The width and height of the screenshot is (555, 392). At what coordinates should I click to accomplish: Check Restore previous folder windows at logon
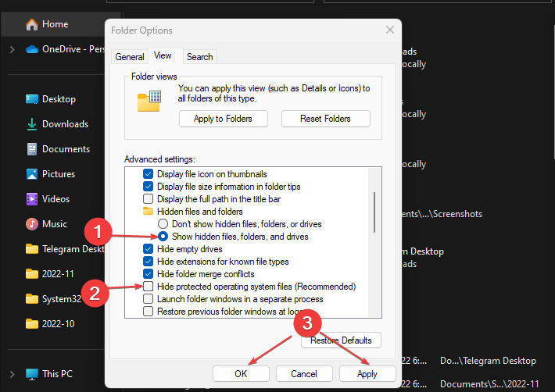(x=148, y=312)
